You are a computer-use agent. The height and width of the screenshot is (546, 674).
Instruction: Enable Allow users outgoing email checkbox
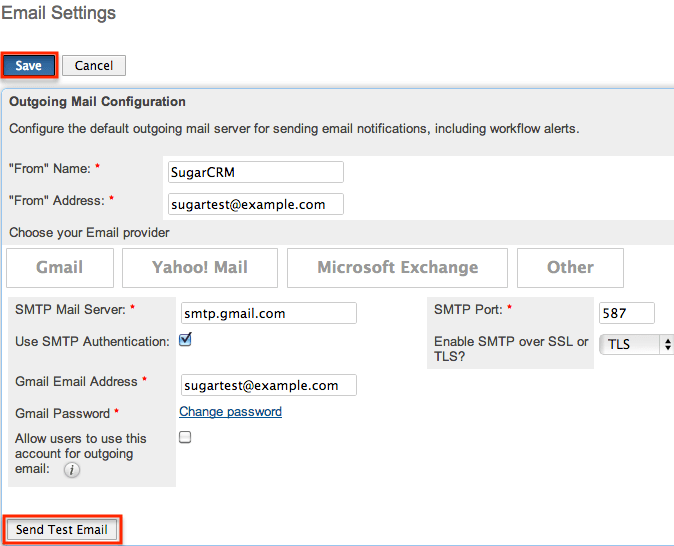click(x=185, y=437)
